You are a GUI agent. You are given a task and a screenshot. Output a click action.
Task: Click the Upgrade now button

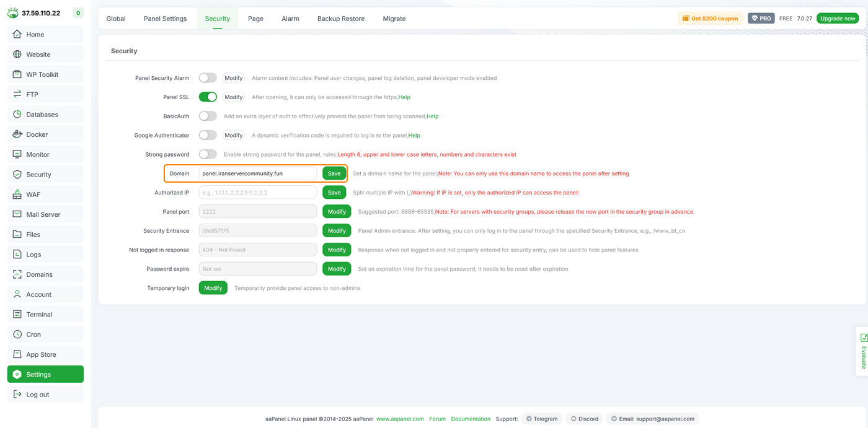click(x=837, y=18)
